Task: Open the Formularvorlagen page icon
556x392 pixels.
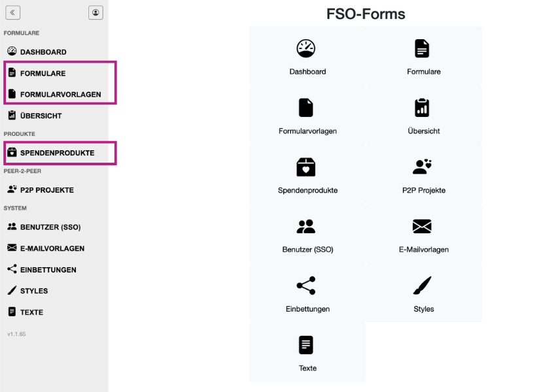Action: tap(307, 106)
